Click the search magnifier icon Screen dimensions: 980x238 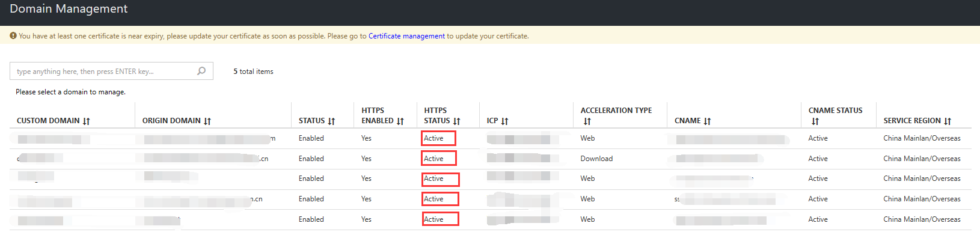[201, 71]
